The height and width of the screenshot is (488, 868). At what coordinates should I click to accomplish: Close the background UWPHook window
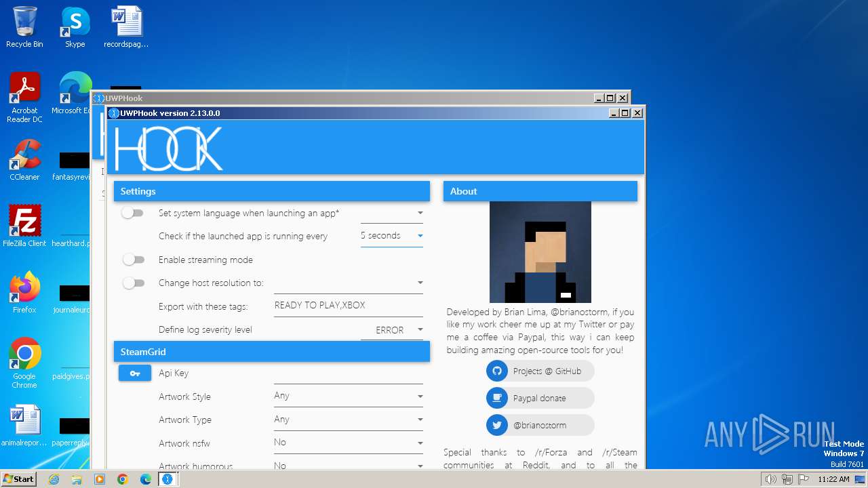(x=623, y=98)
